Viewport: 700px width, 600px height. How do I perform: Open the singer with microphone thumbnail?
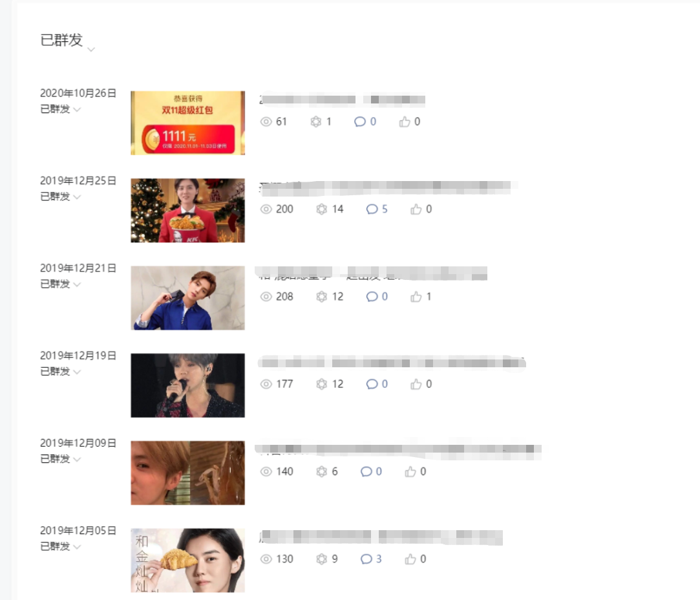click(x=187, y=385)
